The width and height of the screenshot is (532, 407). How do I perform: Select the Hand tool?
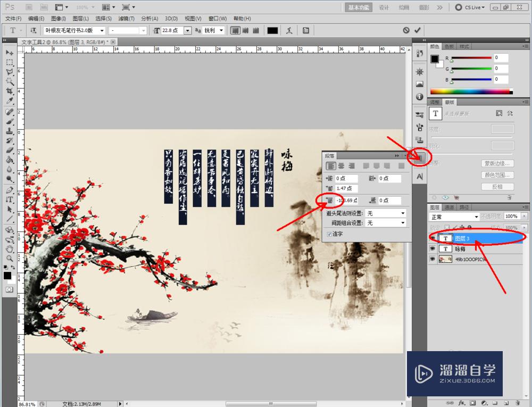tap(10, 249)
